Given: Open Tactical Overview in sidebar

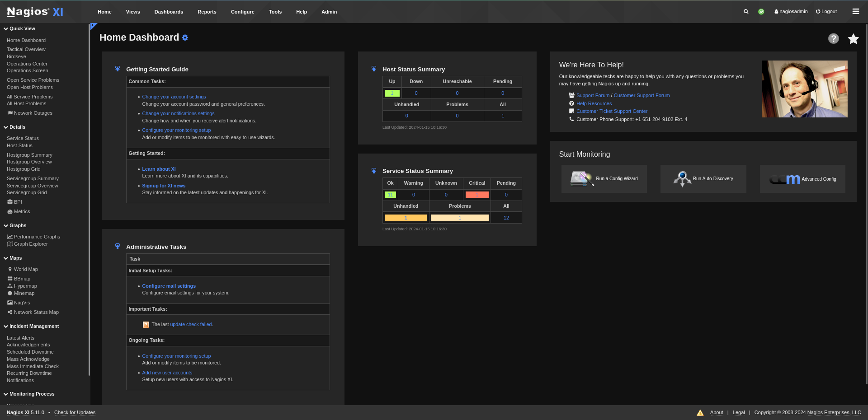Looking at the screenshot, I should pyautogui.click(x=26, y=50).
